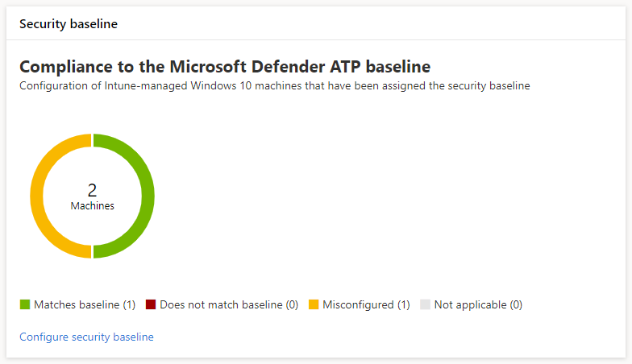Image resolution: width=632 pixels, height=364 pixels.
Task: Click the dark red Does not match swatch
Action: tap(151, 304)
